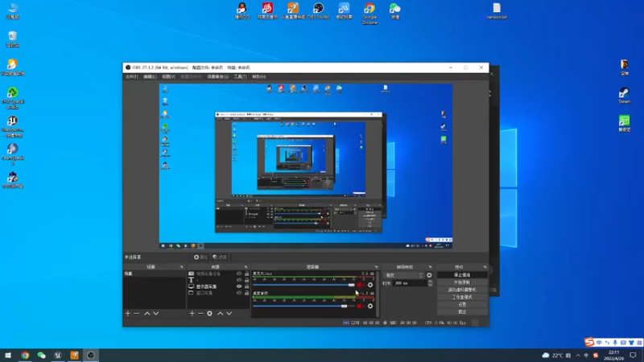The height and width of the screenshot is (362, 644).
Task: Click the Chrome icon on the taskbar
Action: coord(25,355)
